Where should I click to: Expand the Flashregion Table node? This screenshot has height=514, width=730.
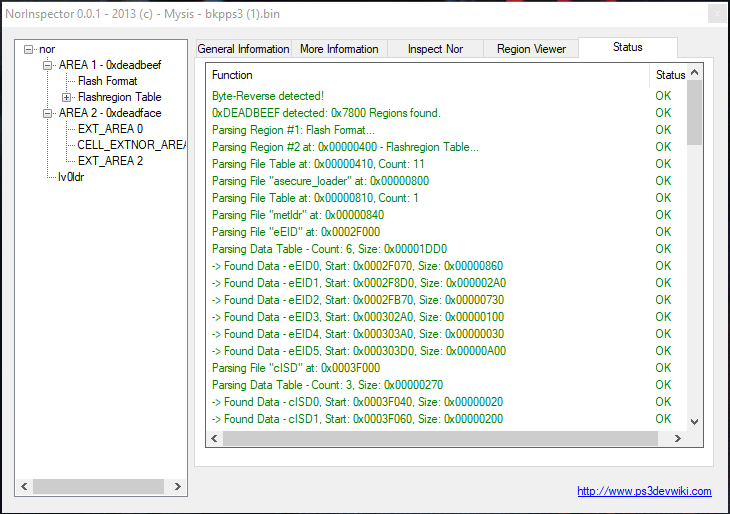tap(67, 97)
